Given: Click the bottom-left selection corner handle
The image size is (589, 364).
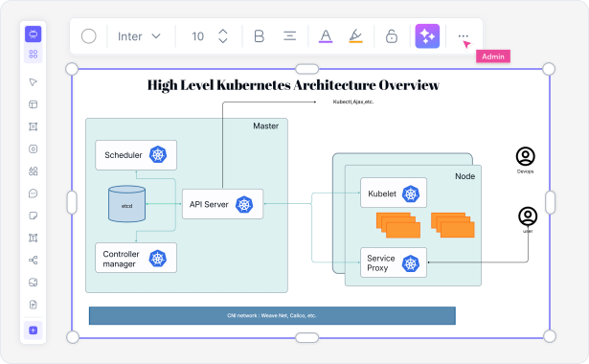Looking at the screenshot, I should pos(73,337).
